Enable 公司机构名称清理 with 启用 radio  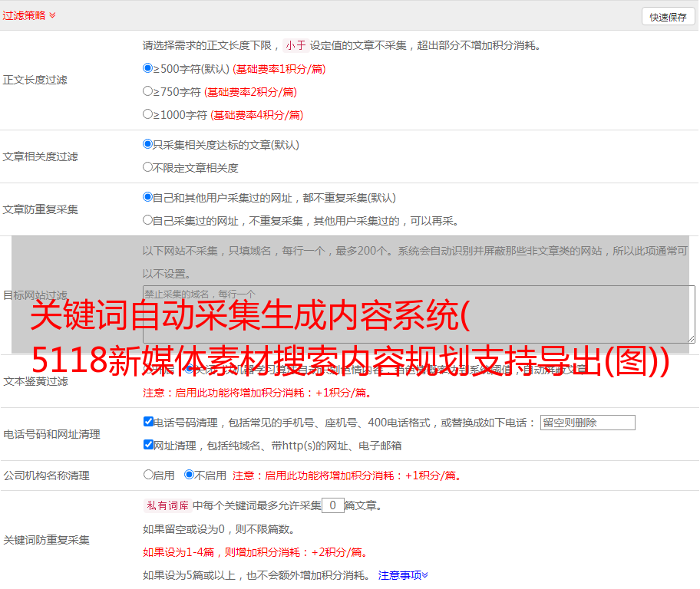pyautogui.click(x=149, y=475)
